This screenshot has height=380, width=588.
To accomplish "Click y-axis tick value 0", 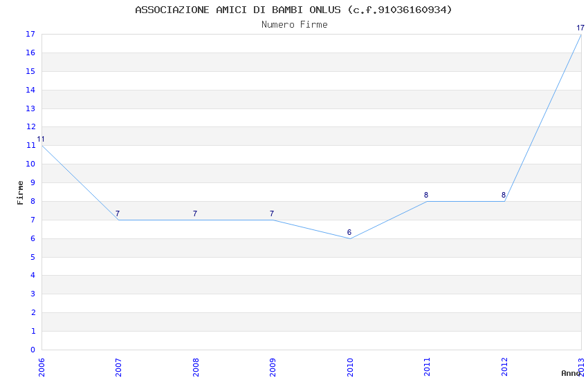I will pos(33,350).
